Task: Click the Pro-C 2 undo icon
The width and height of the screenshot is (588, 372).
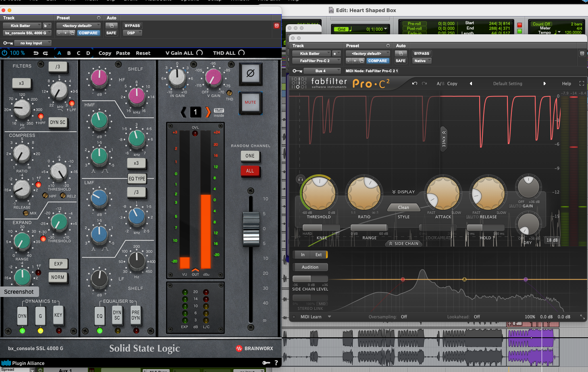Action: coord(414,84)
